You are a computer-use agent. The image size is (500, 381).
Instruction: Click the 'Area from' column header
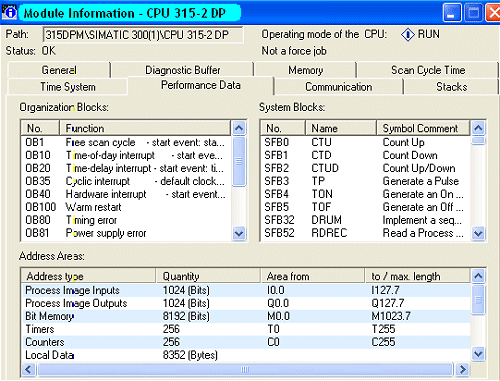313,276
